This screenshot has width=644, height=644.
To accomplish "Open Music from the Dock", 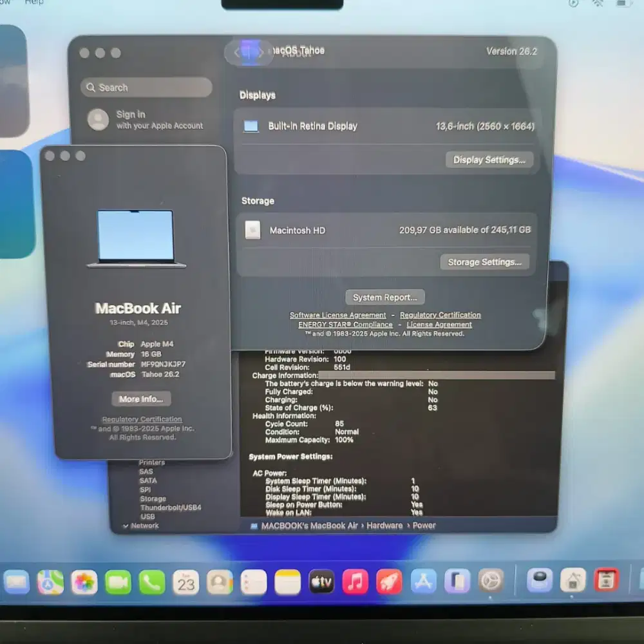I will (356, 581).
